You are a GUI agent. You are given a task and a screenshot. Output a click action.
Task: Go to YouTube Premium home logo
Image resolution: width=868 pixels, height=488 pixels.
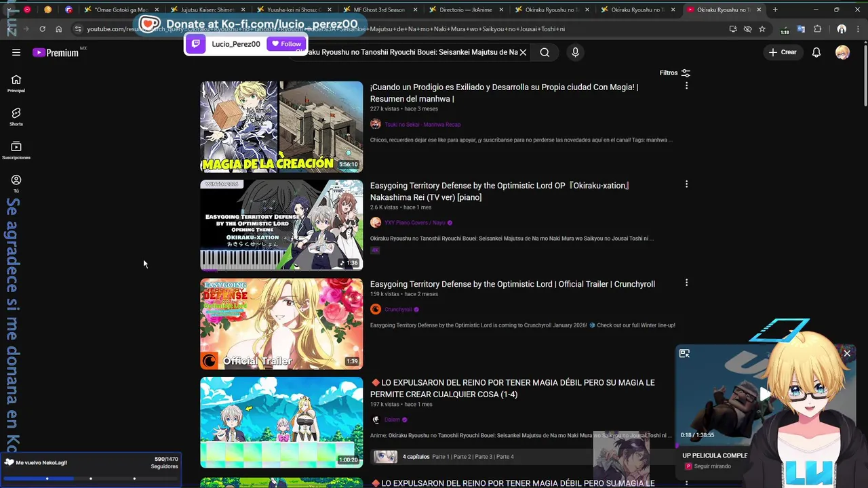tap(56, 52)
